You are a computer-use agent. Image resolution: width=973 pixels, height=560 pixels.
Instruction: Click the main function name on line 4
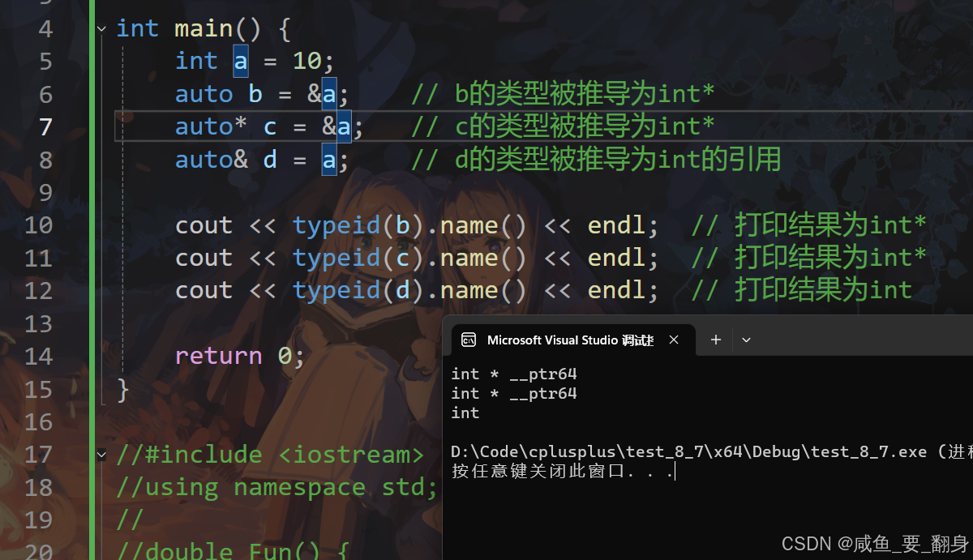204,29
